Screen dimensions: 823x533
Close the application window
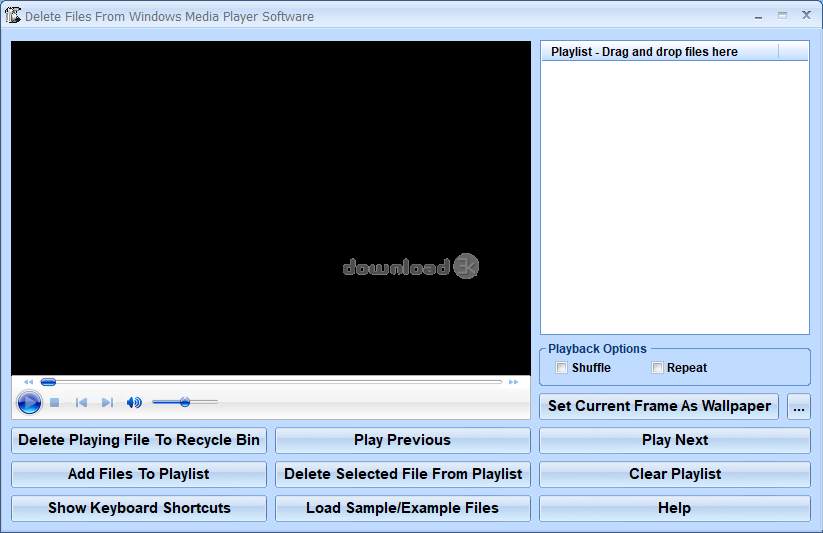pyautogui.click(x=807, y=15)
